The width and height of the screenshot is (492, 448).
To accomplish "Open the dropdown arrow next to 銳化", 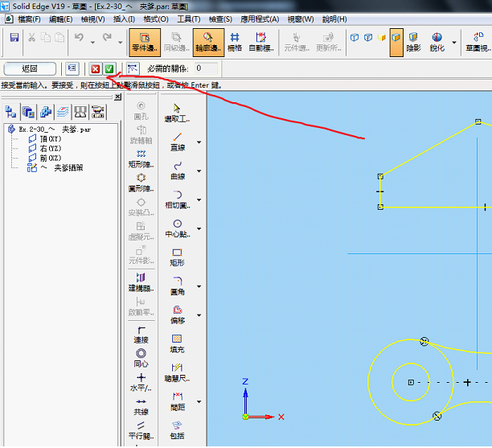I will (x=454, y=43).
